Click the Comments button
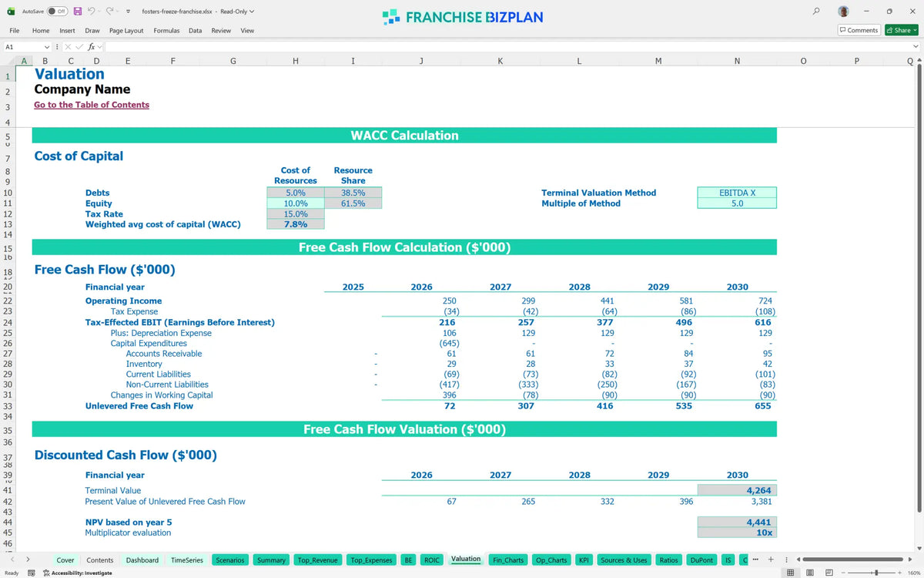This screenshot has height=578, width=924. [x=859, y=30]
